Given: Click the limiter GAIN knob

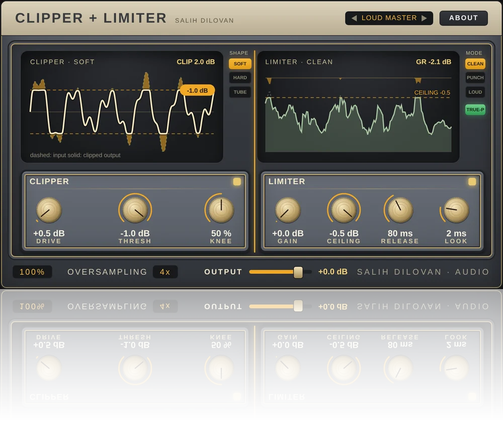Looking at the screenshot, I should click(288, 210).
